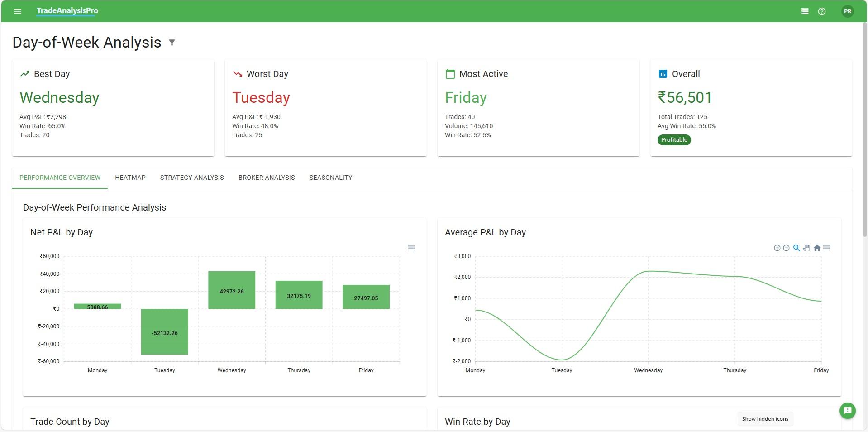Open the help question-mark icon

[x=823, y=11]
